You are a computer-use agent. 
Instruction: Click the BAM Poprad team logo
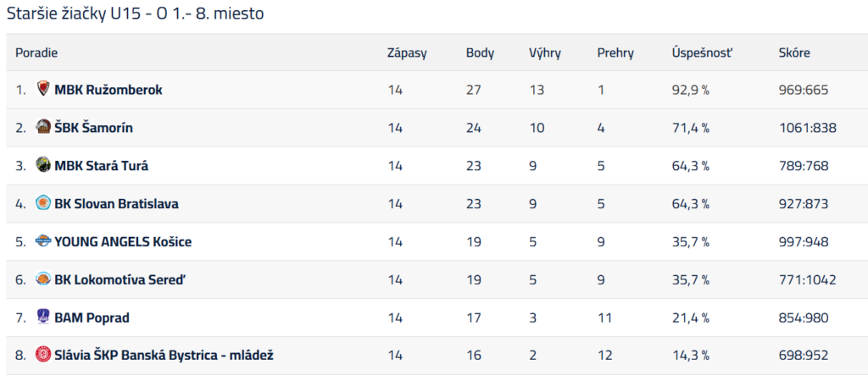pyautogui.click(x=43, y=317)
